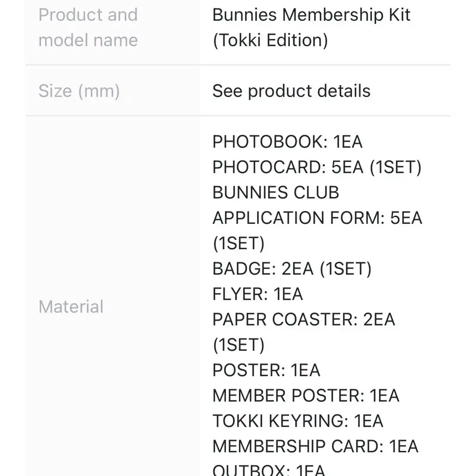Screen dimensions: 476x476
Task: Select the "MEMBER POSTER: 1EA" line
Action: point(306,396)
